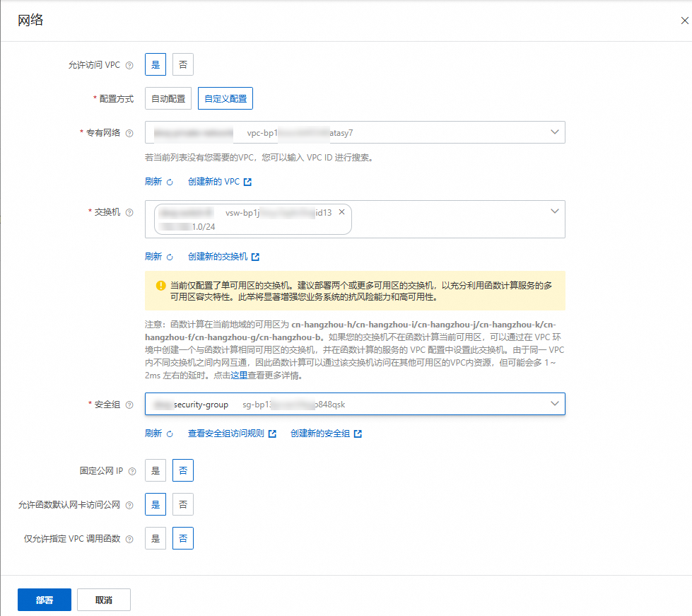Click the 部署 deploy button

(45, 600)
